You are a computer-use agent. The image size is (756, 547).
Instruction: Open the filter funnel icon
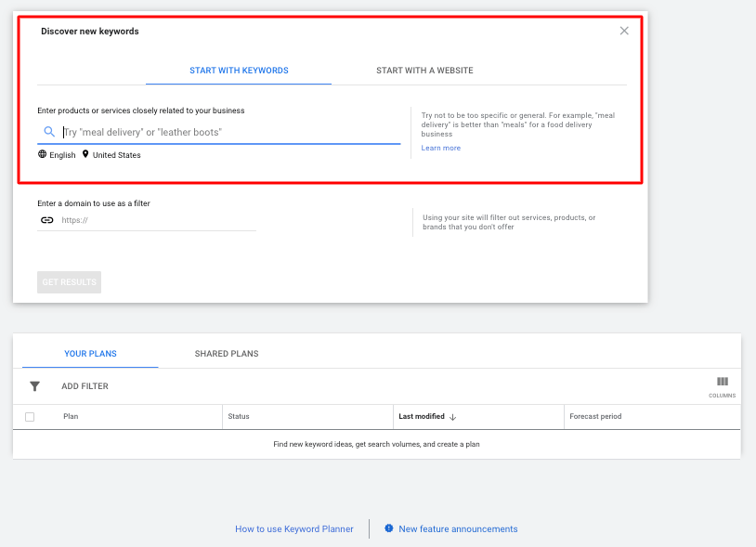tap(34, 385)
